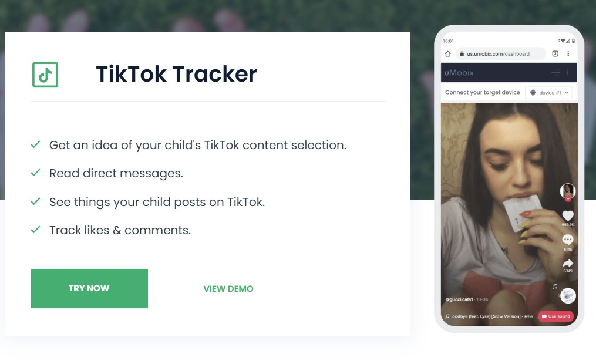Open the VIEW DEMO link
This screenshot has width=596, height=364.
coord(228,289)
